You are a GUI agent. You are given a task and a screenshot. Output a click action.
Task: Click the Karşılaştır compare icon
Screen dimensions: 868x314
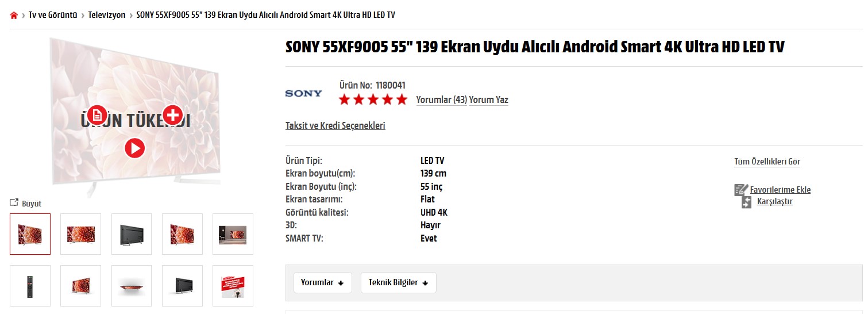(x=746, y=202)
